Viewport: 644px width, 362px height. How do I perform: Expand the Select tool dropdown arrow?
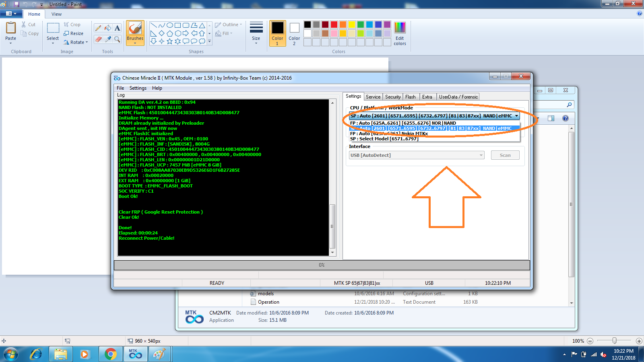[53, 43]
